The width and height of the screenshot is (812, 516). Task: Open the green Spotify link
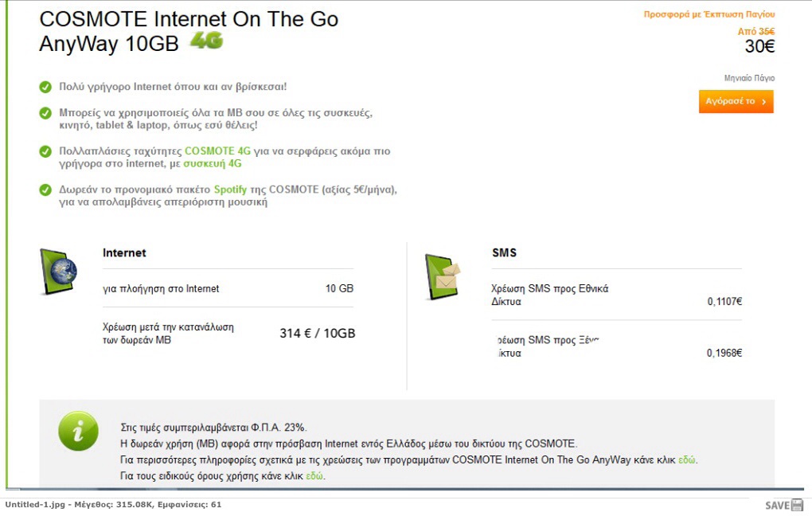(230, 190)
